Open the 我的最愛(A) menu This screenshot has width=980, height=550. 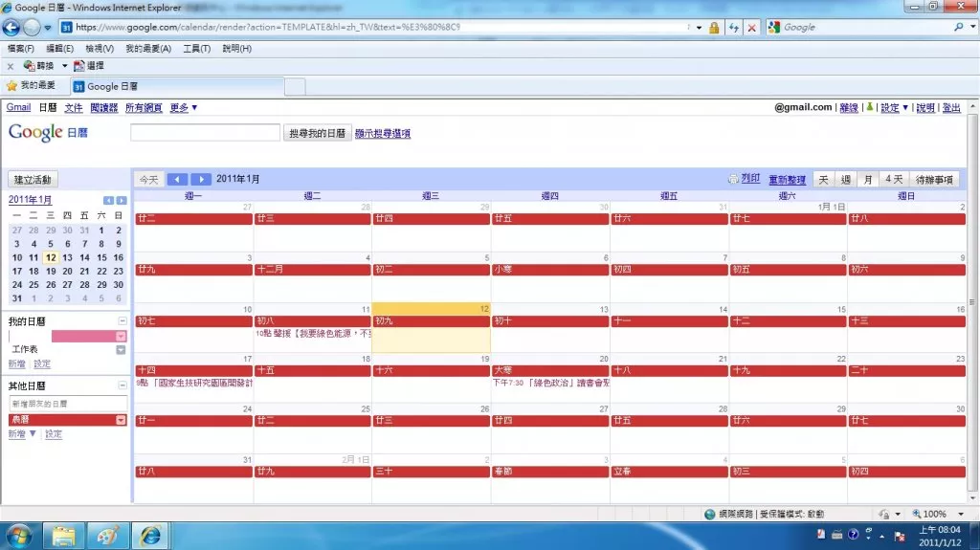tap(148, 49)
